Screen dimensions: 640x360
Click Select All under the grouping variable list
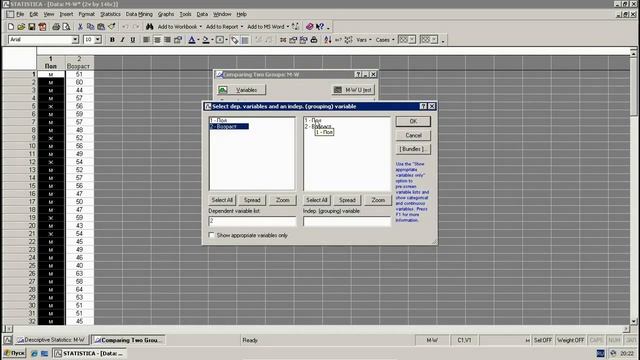pyautogui.click(x=317, y=200)
